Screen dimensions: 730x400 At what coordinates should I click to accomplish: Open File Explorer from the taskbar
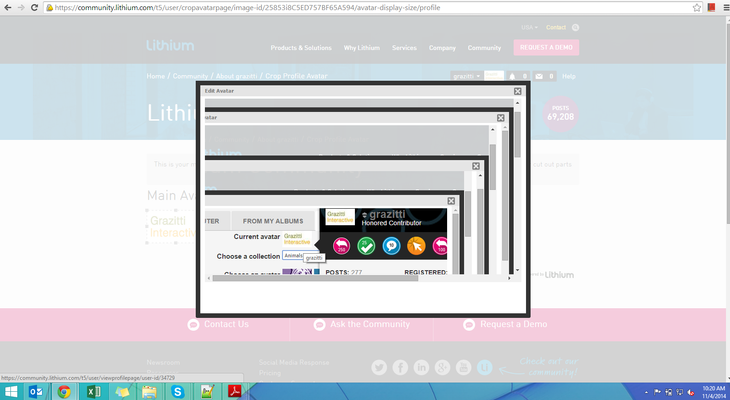pyautogui.click(x=149, y=392)
